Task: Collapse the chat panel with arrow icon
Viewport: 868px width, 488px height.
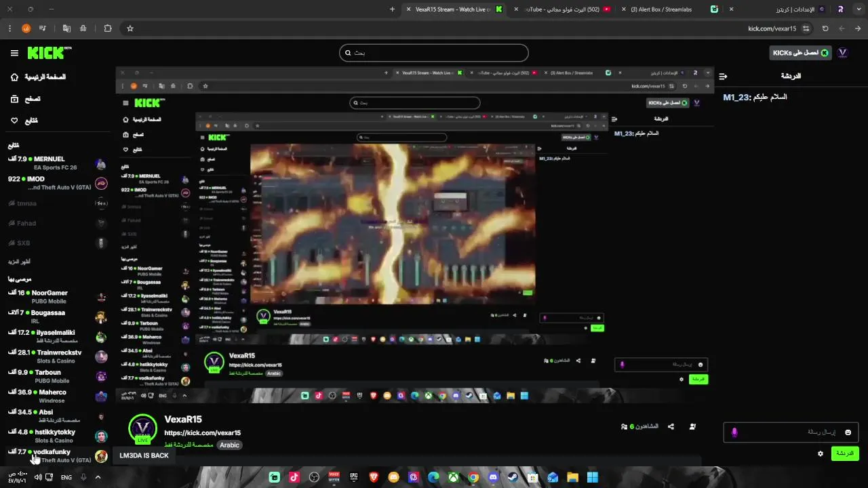Action: coord(723,77)
